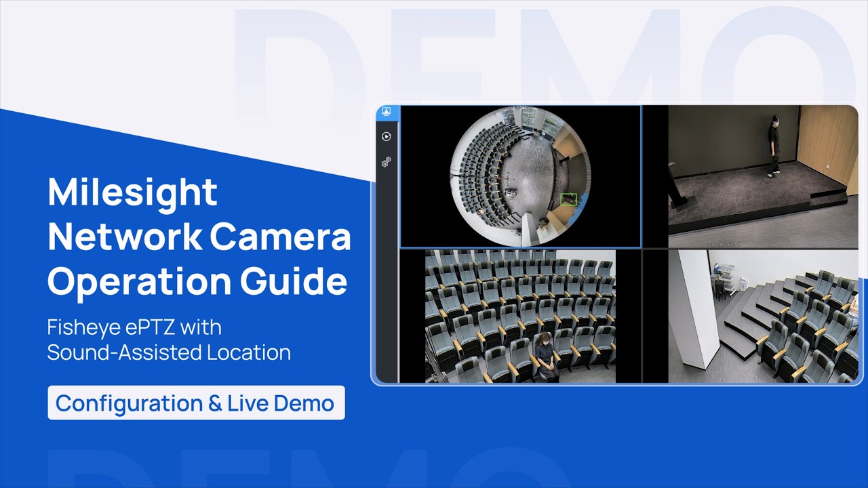The image size is (868, 488).
Task: Select the stage pane with walking person
Action: point(750,177)
